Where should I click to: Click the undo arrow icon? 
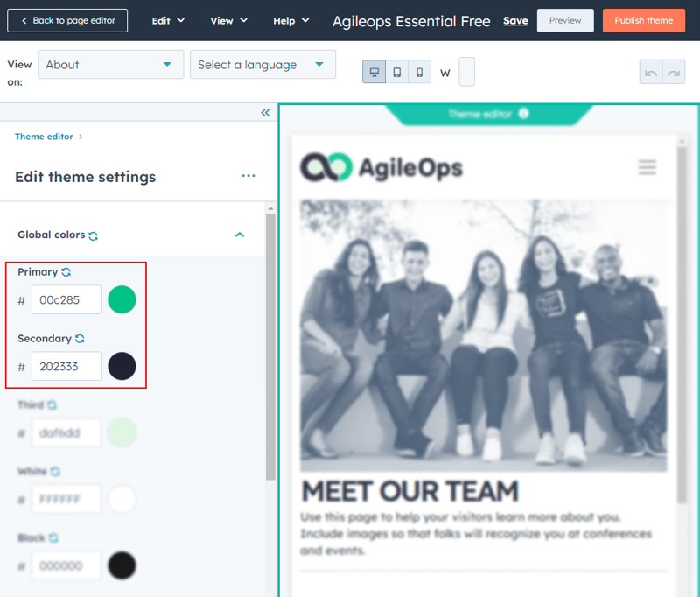pos(651,73)
